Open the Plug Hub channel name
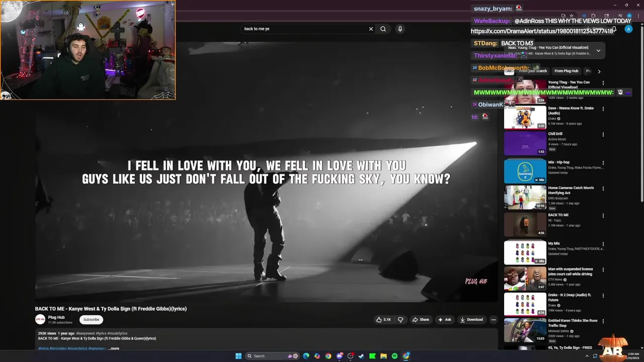Screen dimensions: 644x362 [x=56, y=317]
